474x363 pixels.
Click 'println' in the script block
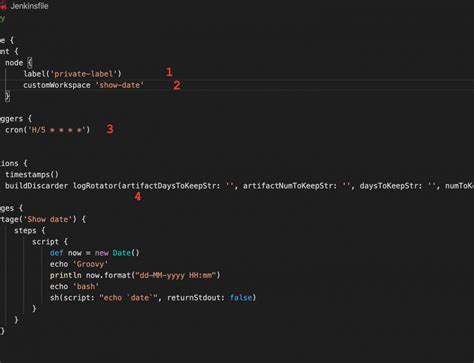(66, 275)
